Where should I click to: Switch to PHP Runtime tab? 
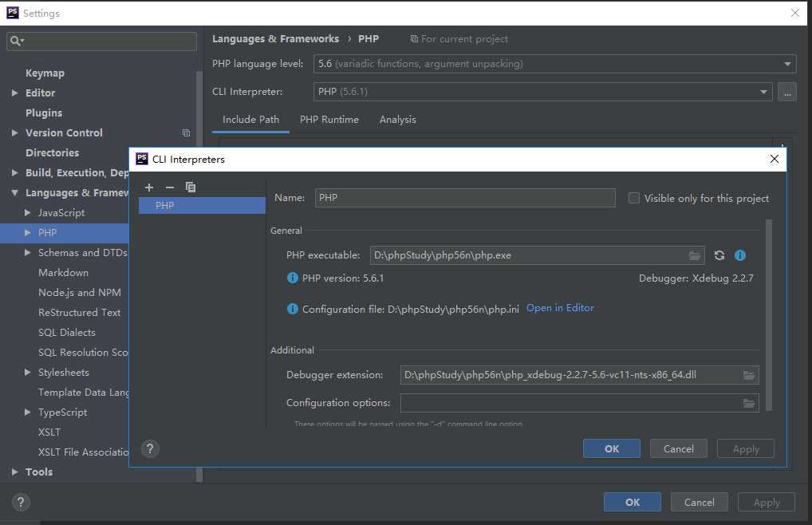(x=329, y=120)
